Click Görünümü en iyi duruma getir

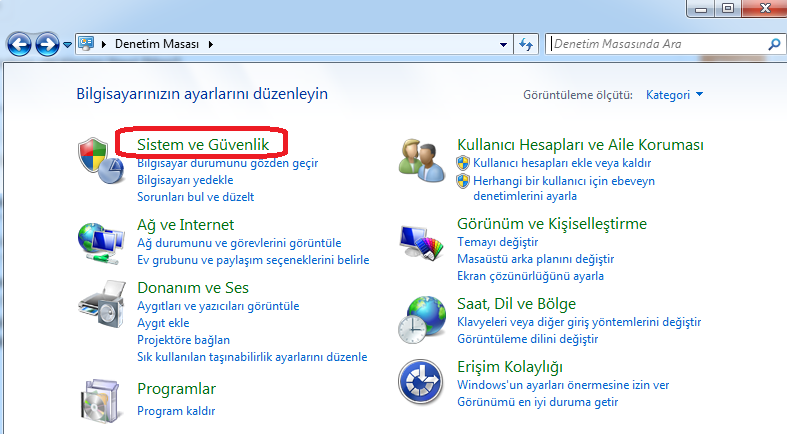point(537,402)
